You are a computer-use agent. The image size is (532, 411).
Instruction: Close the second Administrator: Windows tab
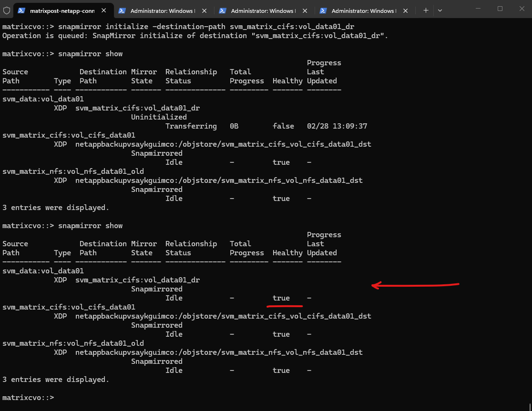(204, 10)
